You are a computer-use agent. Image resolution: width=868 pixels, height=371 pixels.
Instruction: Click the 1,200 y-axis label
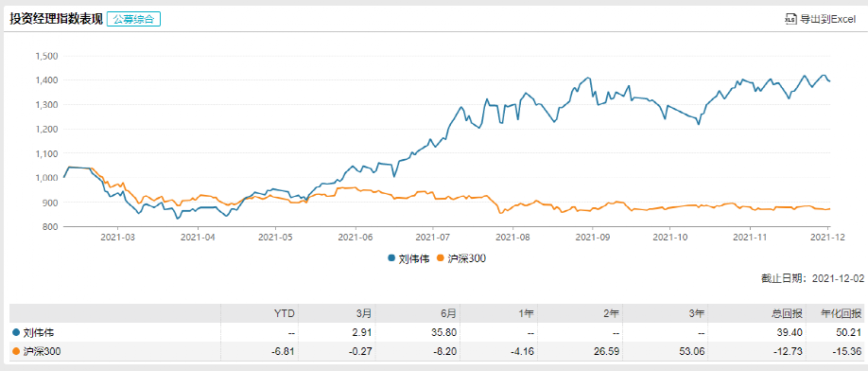point(46,129)
